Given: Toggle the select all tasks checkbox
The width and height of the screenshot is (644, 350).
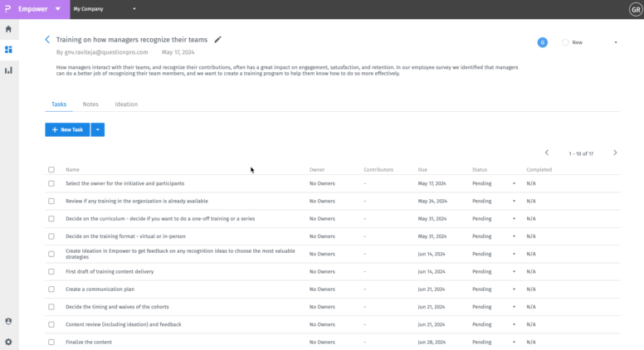Looking at the screenshot, I should click(x=51, y=170).
